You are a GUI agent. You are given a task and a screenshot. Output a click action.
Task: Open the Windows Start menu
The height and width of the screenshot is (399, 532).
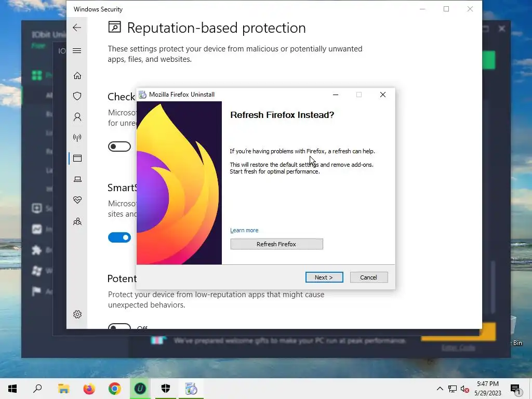12,389
